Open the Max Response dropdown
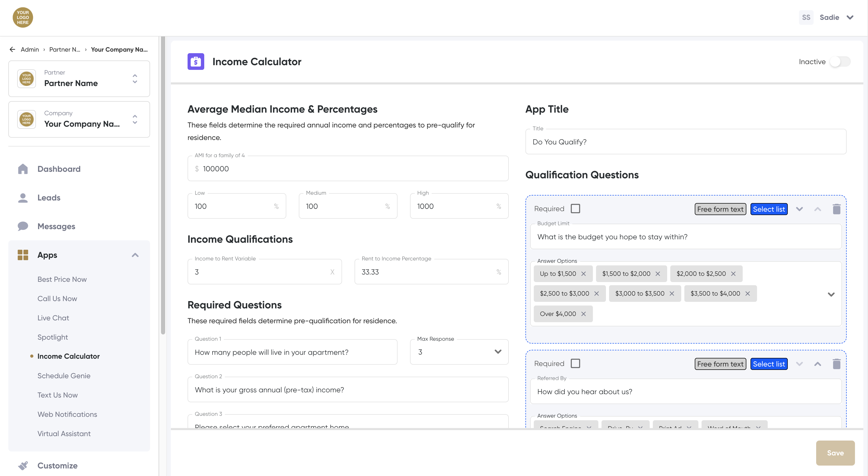Viewport: 868px width, 476px height. [459, 352]
